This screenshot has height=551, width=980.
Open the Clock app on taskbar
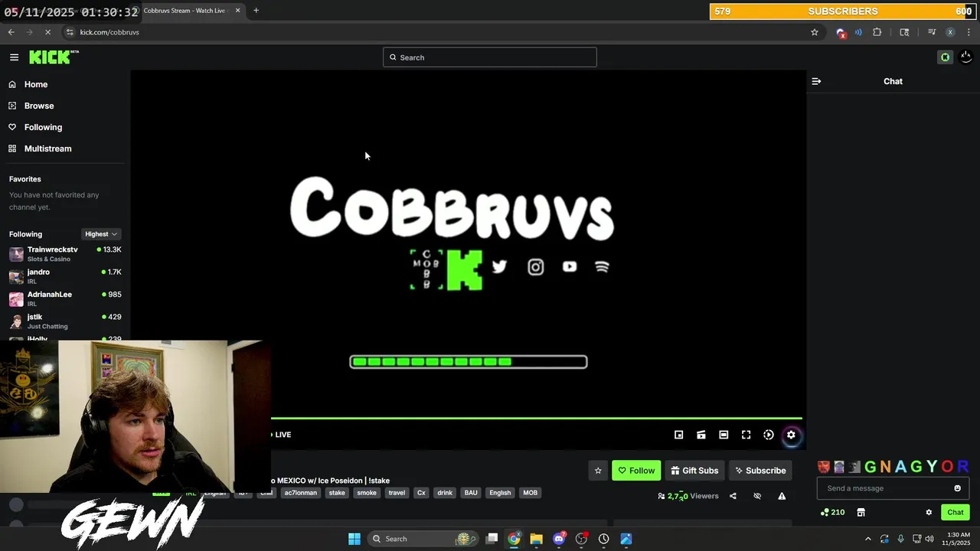[x=604, y=539]
